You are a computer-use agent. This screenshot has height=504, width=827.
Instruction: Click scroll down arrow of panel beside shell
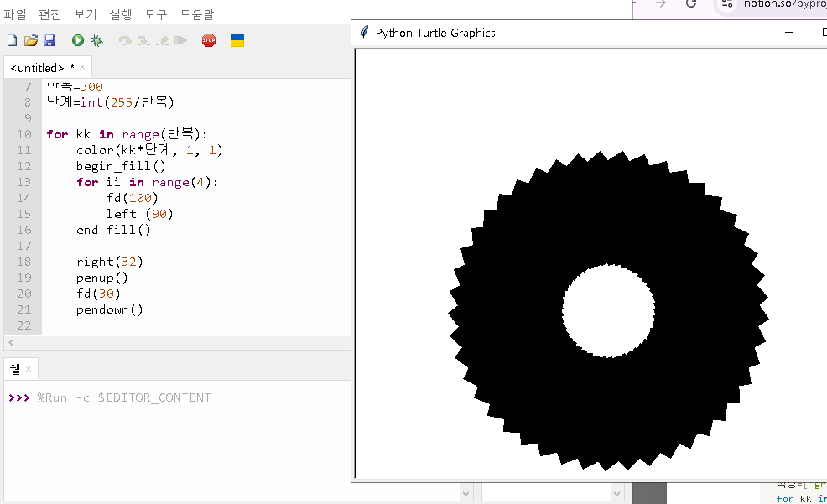tap(616, 493)
